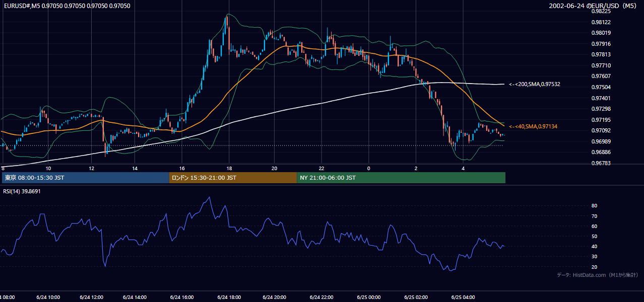Click hour mark 14 under the price chart
The width and height of the screenshot is (644, 302).
135,169
